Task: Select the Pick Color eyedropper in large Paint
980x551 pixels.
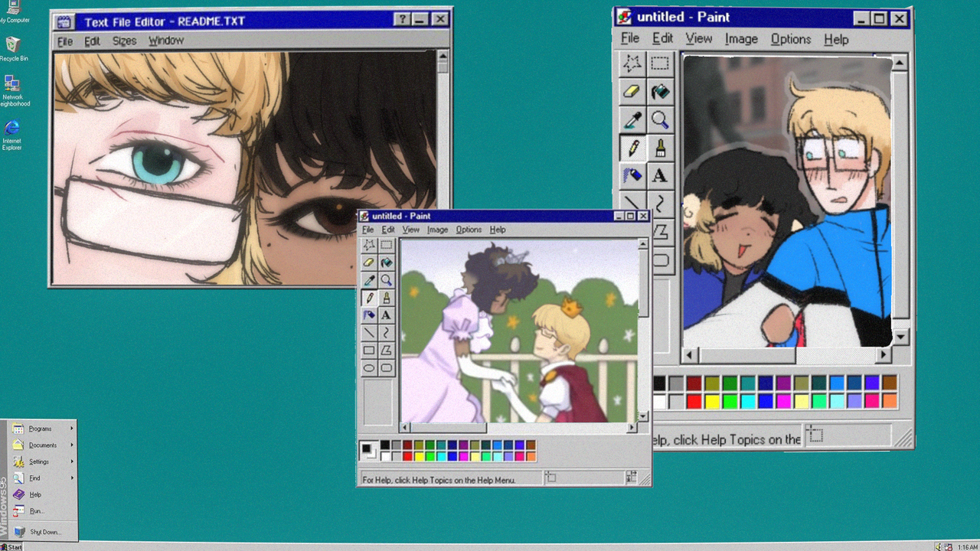Action: point(632,120)
